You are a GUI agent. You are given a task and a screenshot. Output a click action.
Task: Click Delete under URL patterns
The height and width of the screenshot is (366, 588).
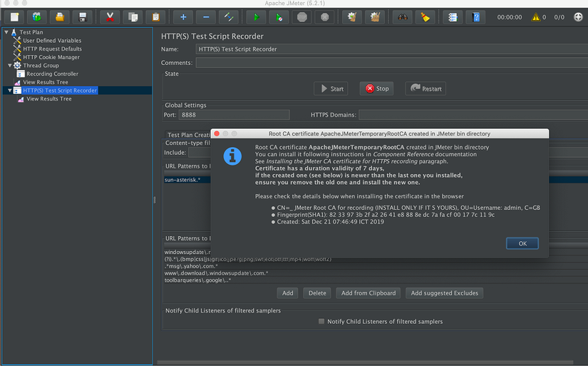pos(317,293)
